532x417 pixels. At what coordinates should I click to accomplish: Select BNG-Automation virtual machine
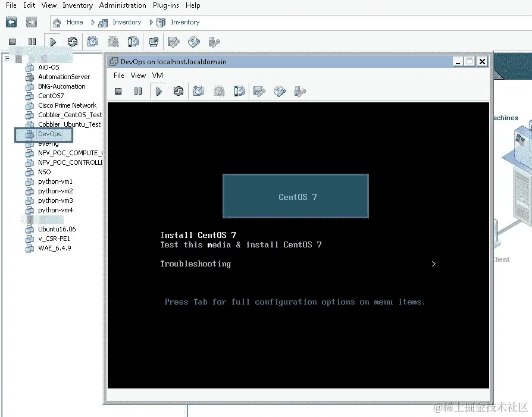(x=61, y=86)
